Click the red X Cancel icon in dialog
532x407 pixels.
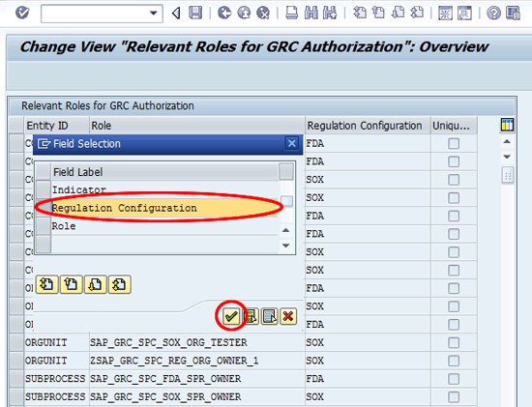point(288,316)
